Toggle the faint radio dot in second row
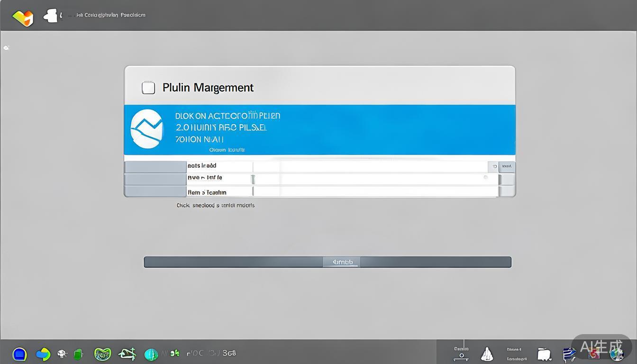Image resolution: width=637 pixels, height=364 pixels. [486, 178]
